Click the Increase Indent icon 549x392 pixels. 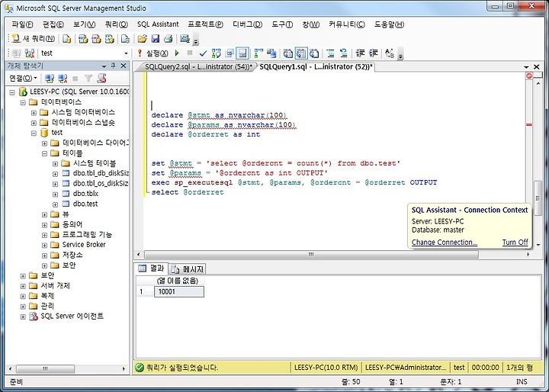[x=373, y=53]
